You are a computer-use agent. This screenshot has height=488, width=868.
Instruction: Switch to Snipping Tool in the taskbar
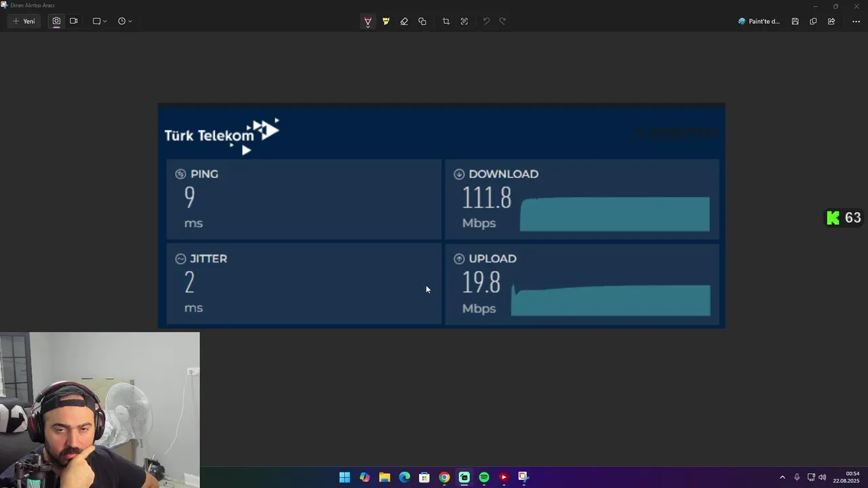(x=524, y=477)
